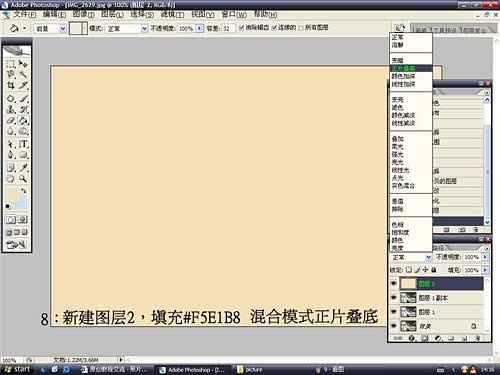Image resolution: width=500 pixels, height=375 pixels.
Task: Click delete layer trash icon in Layers panel
Action: click(x=477, y=338)
